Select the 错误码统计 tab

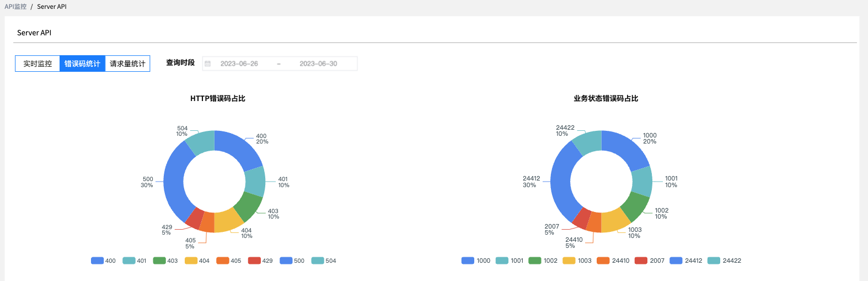click(82, 64)
